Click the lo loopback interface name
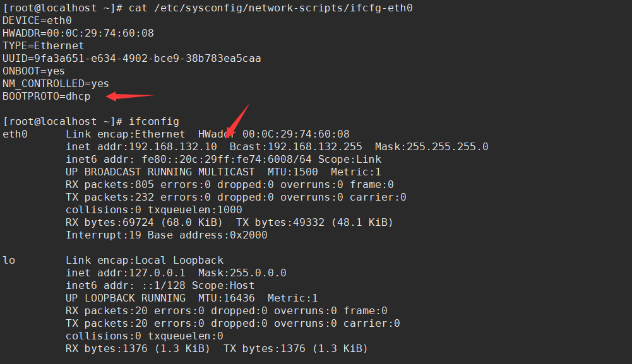This screenshot has height=364, width=632. [8, 260]
